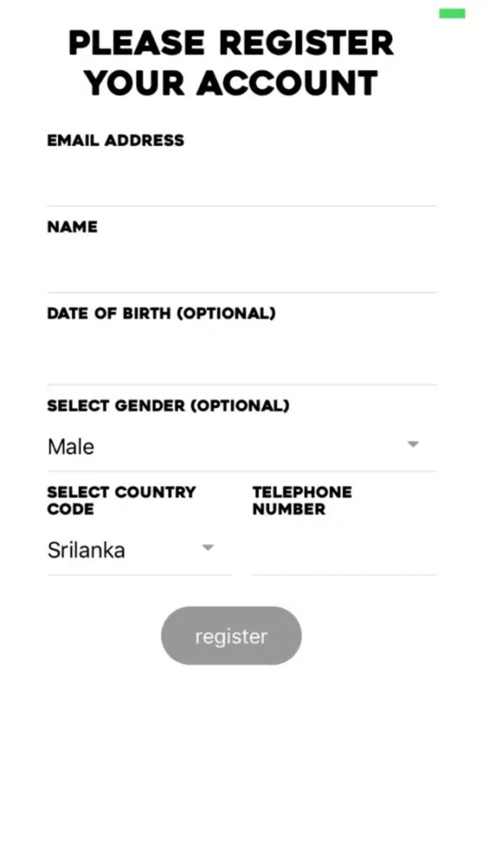
Task: Click the 'Select Gender (Optional)' label
Action: (x=169, y=405)
